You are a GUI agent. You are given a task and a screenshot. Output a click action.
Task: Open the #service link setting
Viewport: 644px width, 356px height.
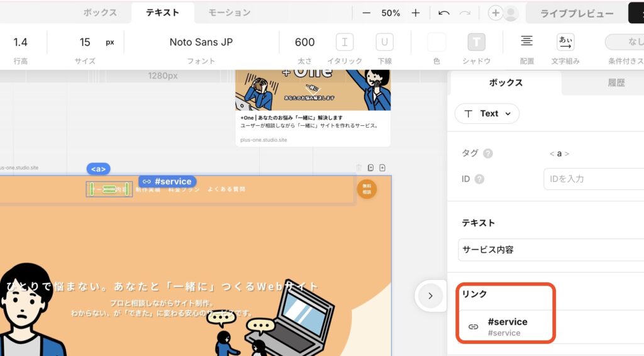click(x=508, y=326)
